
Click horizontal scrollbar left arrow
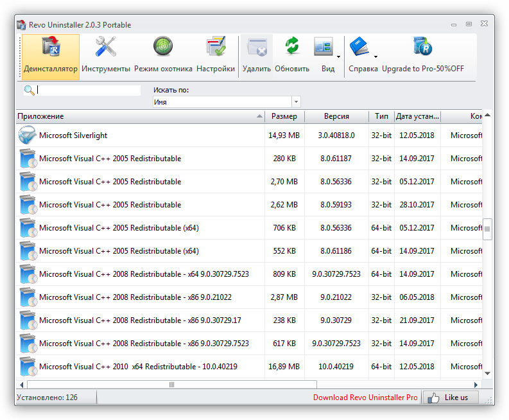(x=21, y=385)
